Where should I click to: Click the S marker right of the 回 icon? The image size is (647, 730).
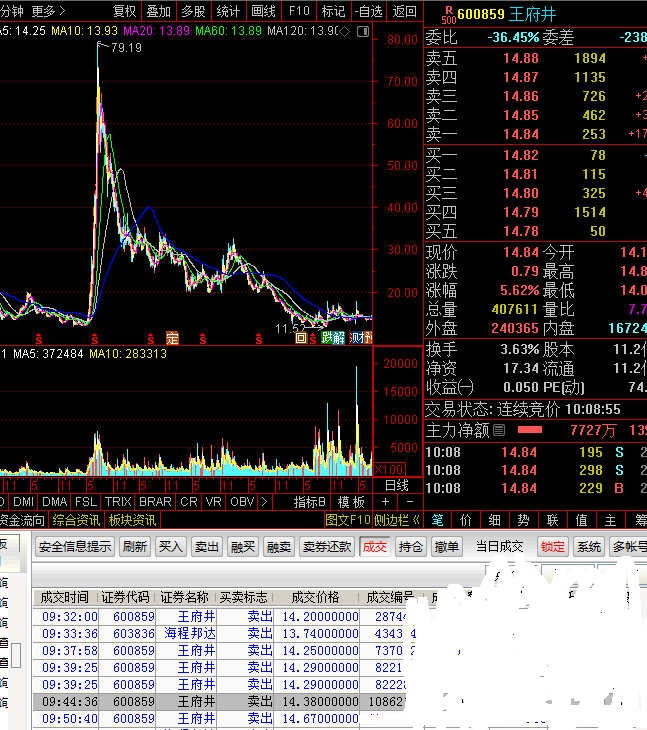point(313,339)
